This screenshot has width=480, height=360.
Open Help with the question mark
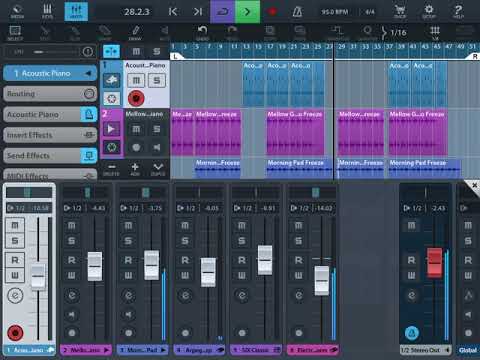point(458,11)
